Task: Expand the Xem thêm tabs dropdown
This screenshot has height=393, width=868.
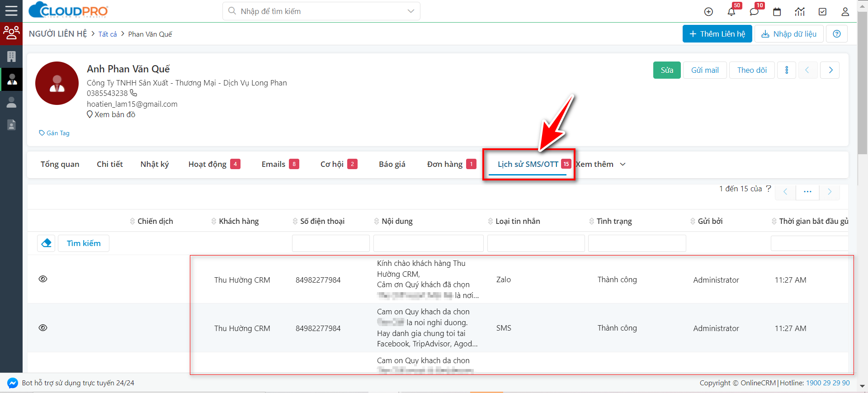Action: [x=601, y=164]
